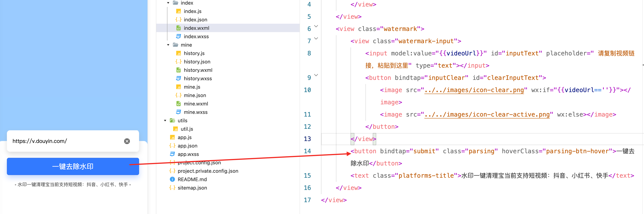Image resolution: width=644 pixels, height=214 pixels.
Task: Click the index.wxss stylesheet icon
Action: (179, 36)
